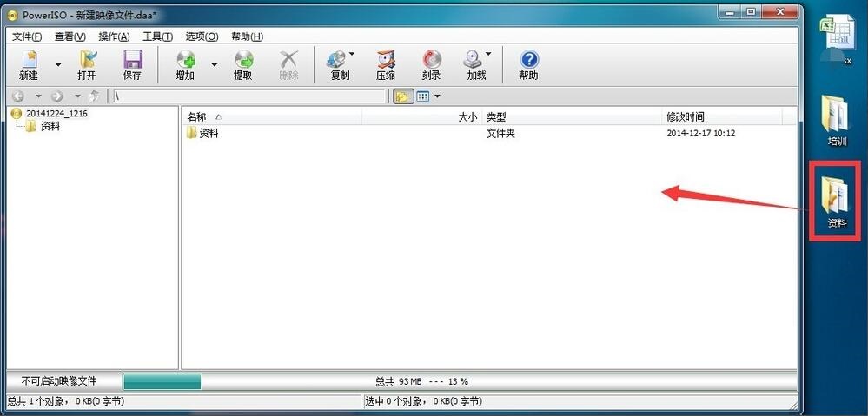Open the 选项(O) menu
This screenshot has width=868, height=416.
(x=202, y=36)
